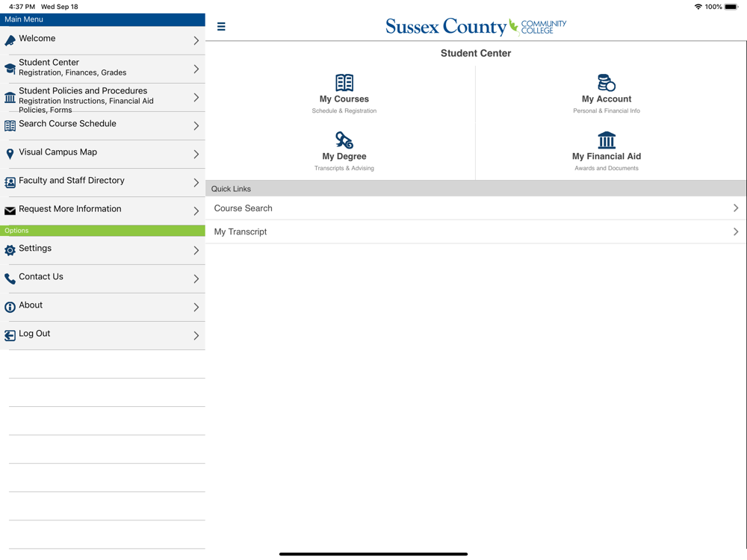Click the Student Policies building icon
Screen dimensions: 747x560
click(10, 98)
